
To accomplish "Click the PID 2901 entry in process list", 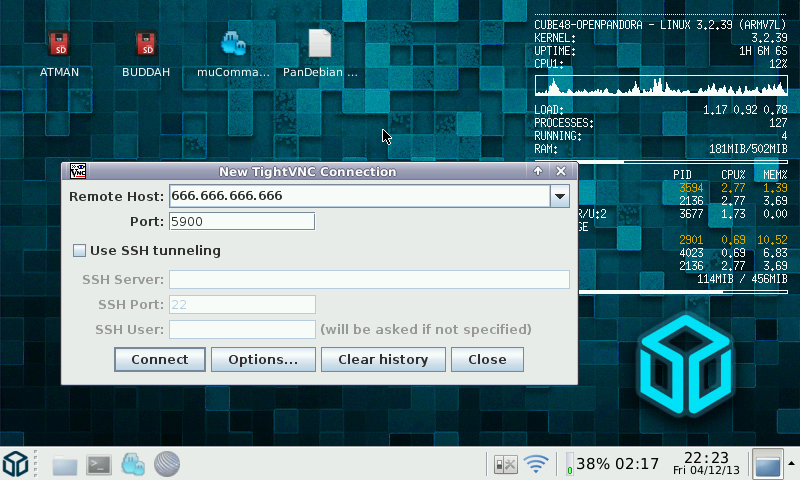I will [691, 240].
